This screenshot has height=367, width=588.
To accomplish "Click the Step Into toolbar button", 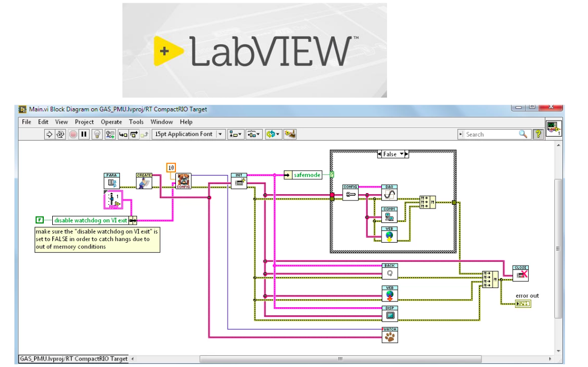I will (123, 134).
